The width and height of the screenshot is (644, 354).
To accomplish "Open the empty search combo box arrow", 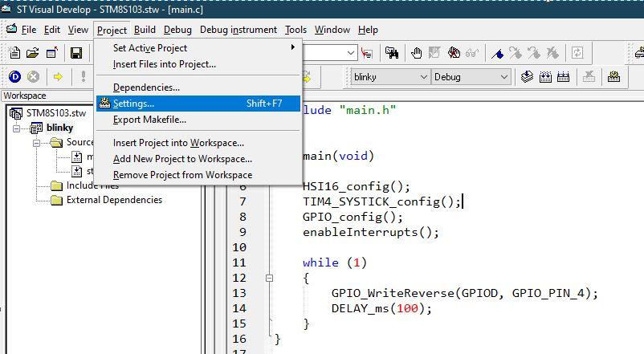I will [x=351, y=53].
